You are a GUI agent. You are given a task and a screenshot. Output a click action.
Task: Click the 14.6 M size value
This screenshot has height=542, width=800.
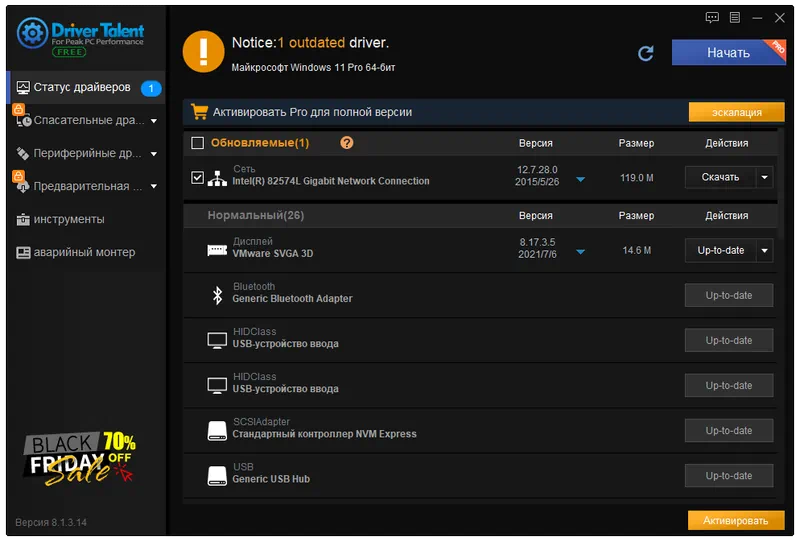coord(636,251)
